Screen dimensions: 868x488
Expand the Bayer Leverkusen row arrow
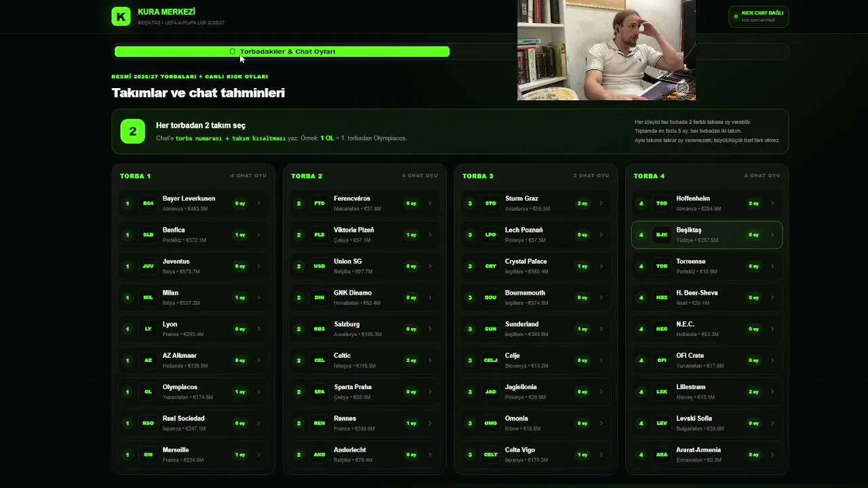coord(258,203)
